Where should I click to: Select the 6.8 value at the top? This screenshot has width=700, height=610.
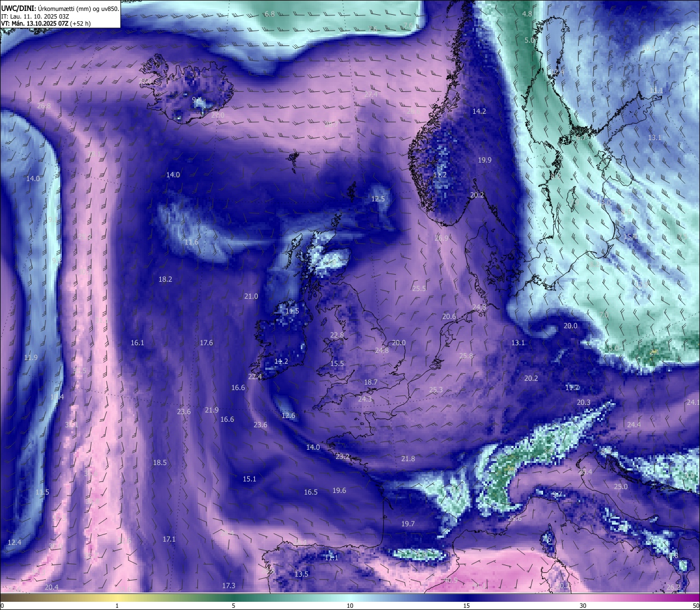(x=270, y=14)
